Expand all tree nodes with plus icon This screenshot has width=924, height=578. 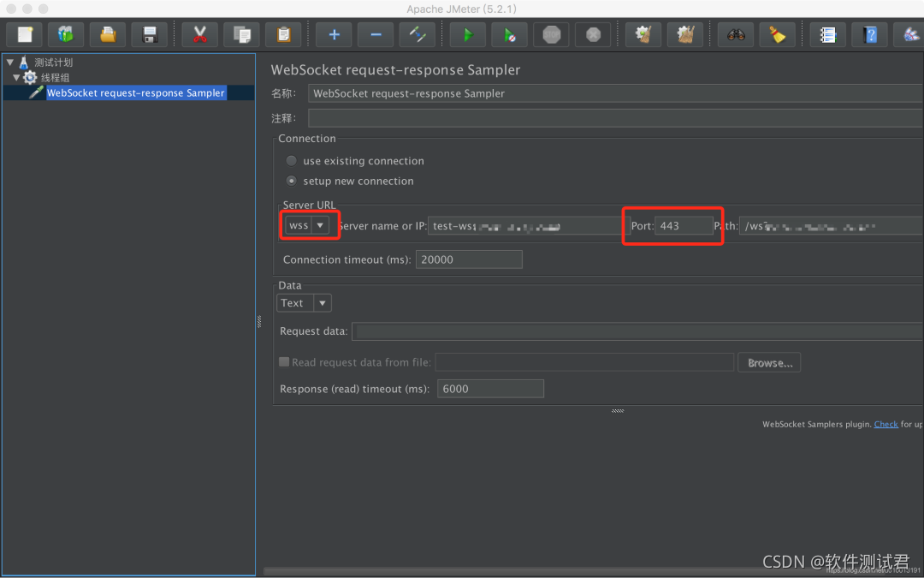335,35
